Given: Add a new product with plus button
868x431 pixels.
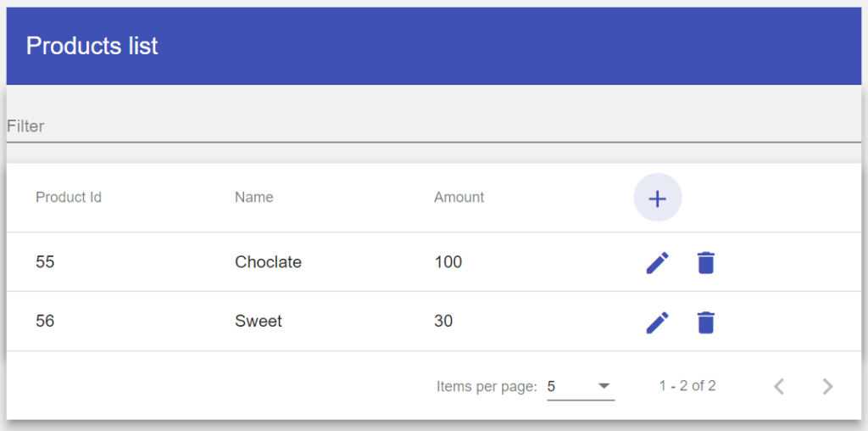Looking at the screenshot, I should pos(657,198).
